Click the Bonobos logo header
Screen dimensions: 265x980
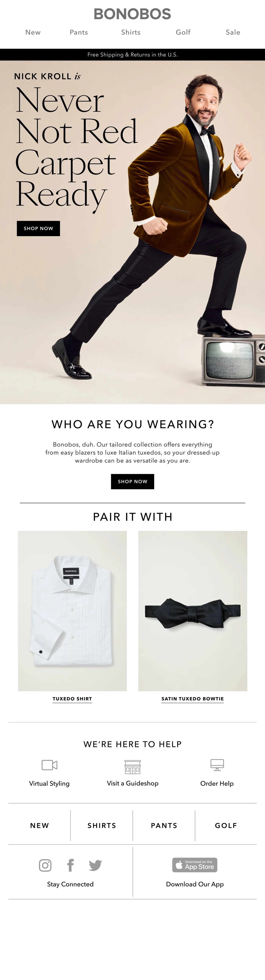(132, 14)
